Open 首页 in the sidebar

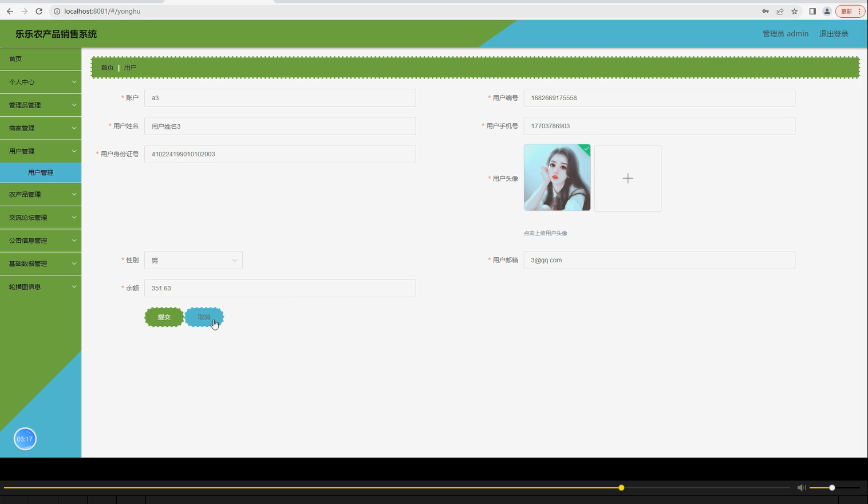[41, 59]
